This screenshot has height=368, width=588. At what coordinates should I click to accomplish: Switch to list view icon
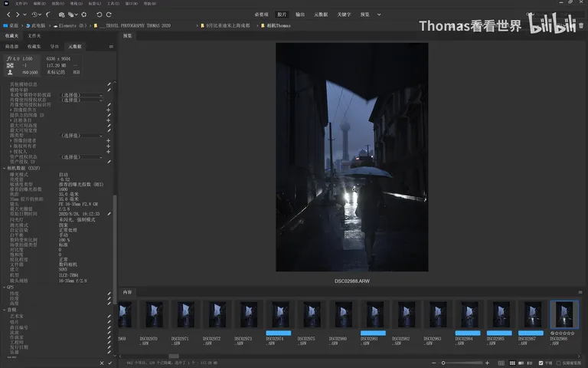tap(530, 363)
